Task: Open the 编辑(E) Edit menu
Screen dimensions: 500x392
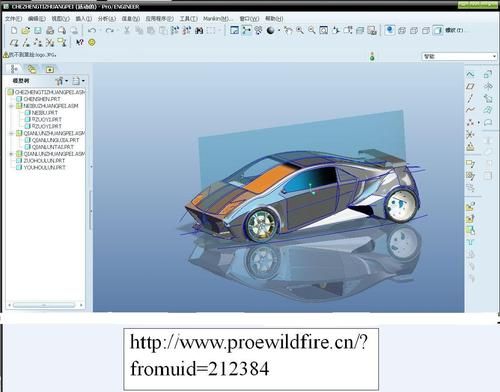Action: (x=37, y=19)
